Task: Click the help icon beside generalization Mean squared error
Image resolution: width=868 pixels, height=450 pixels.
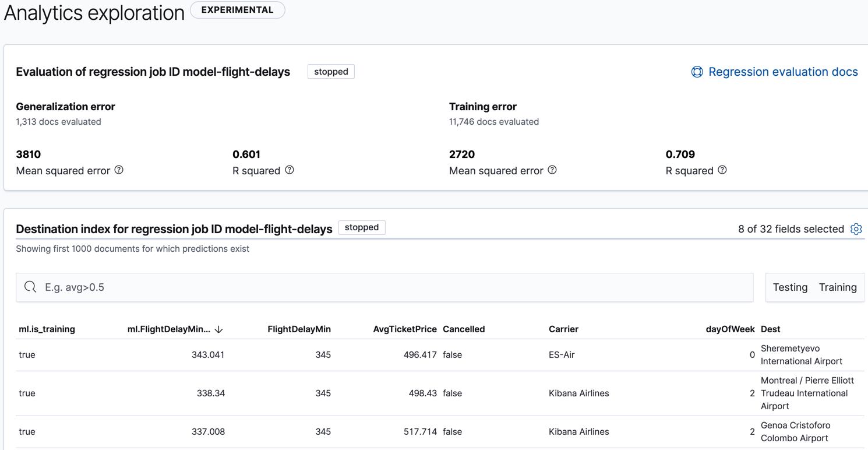Action: click(x=119, y=170)
